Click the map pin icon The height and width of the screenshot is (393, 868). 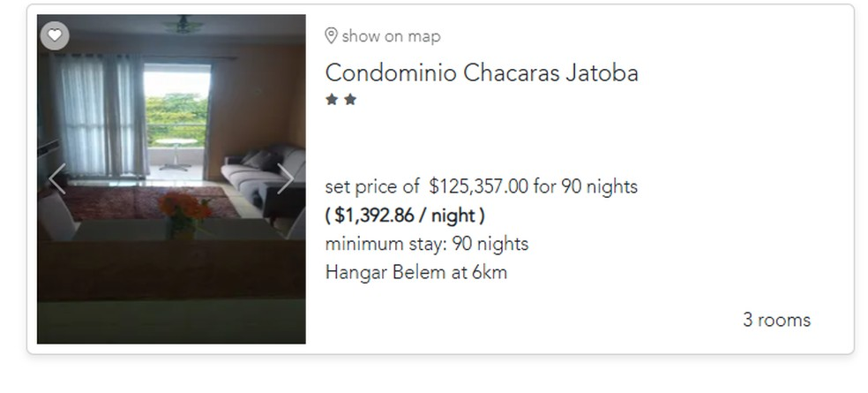coord(332,36)
